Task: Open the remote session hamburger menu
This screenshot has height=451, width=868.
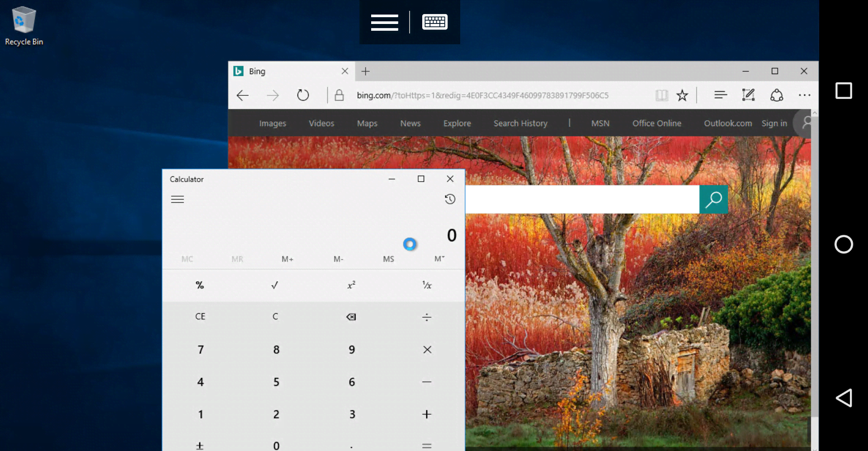Action: (x=384, y=22)
